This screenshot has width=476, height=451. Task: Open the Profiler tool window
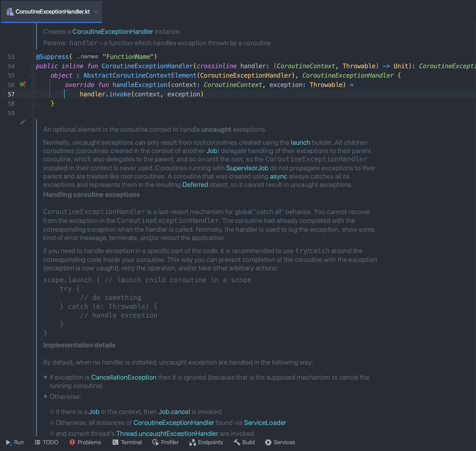point(166,442)
